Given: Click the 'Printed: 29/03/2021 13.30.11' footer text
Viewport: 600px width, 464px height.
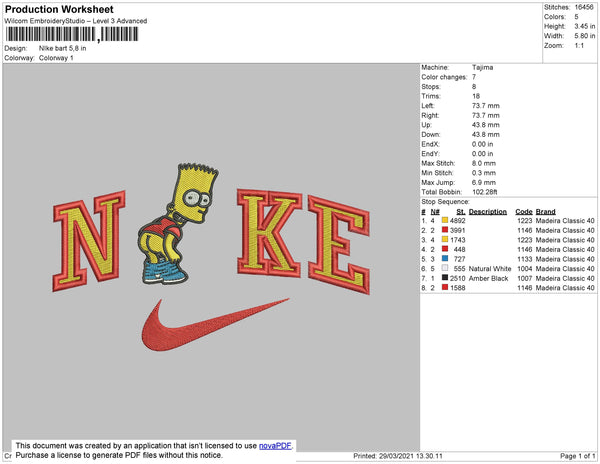Looking at the screenshot, I should click(398, 456).
